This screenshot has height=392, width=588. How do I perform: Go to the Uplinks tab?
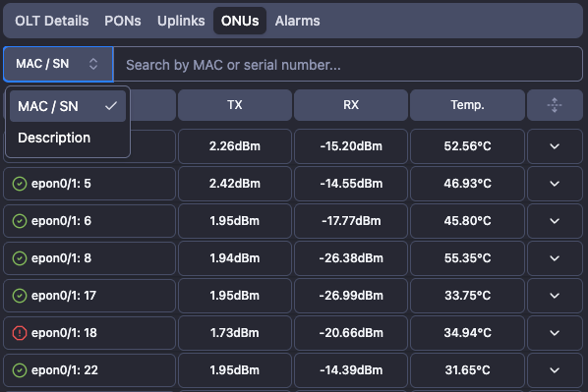(181, 21)
